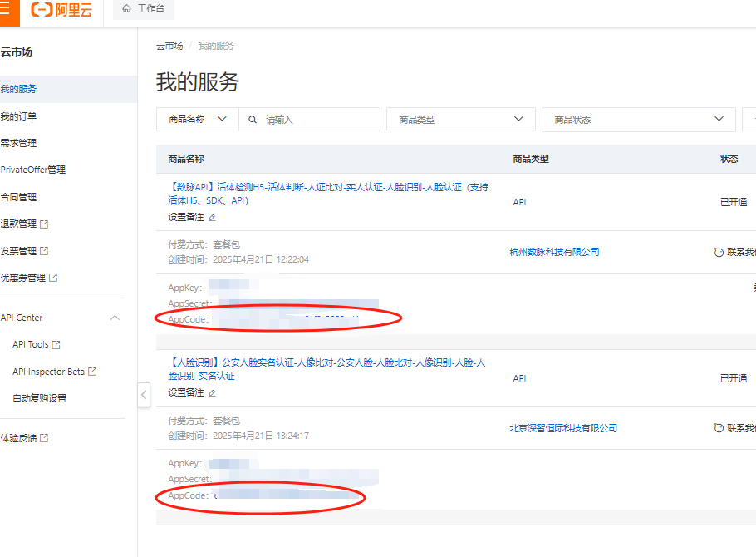Open the 【人脸识别】公安人脸实名认证 product link
The height and width of the screenshot is (557, 756).
(326, 369)
